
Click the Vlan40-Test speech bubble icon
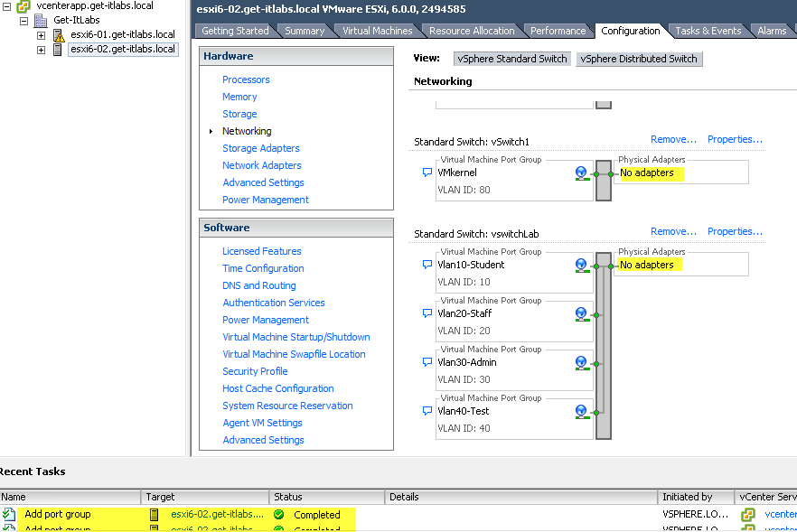[x=427, y=411]
